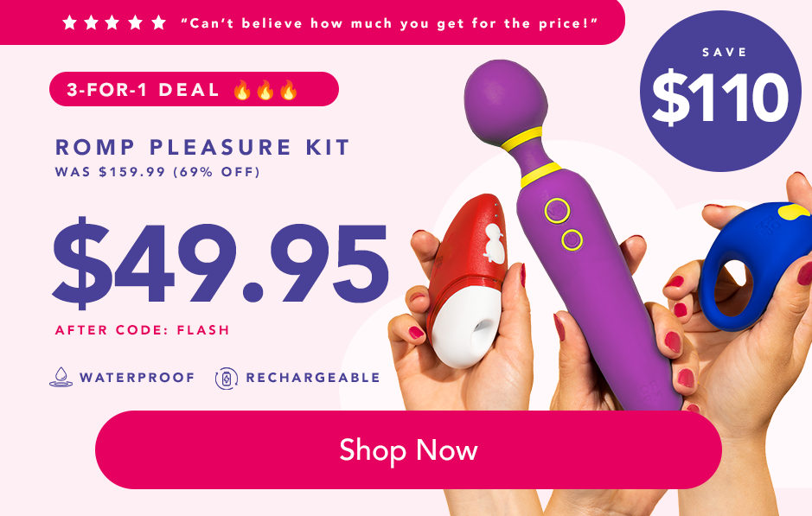Click the Shop Now button

click(x=408, y=449)
